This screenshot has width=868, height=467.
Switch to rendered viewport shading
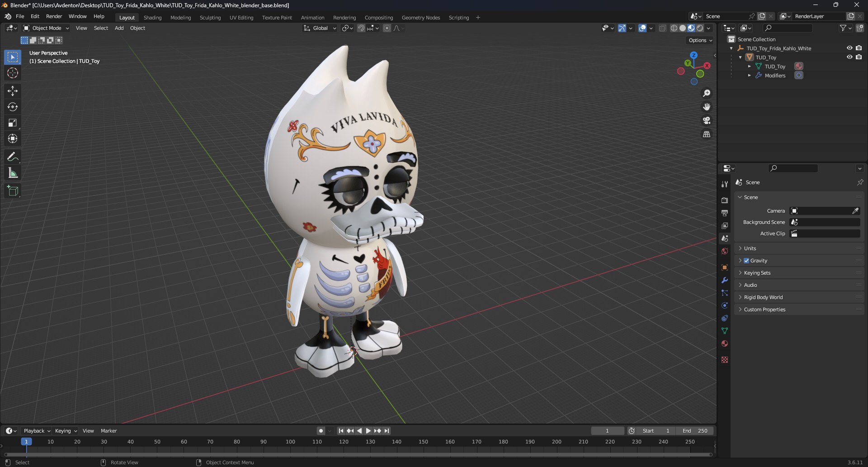[x=700, y=28]
